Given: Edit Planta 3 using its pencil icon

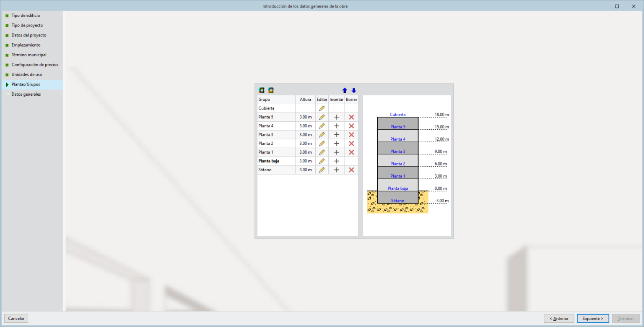Looking at the screenshot, I should [322, 134].
